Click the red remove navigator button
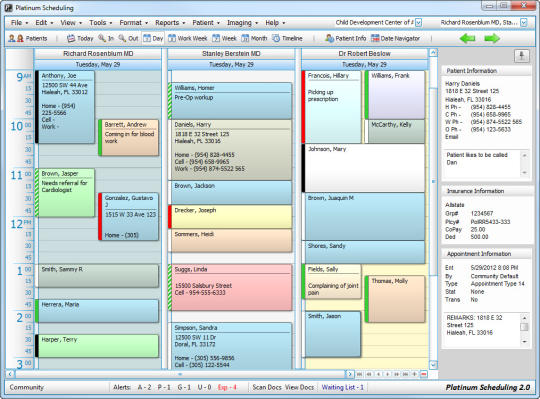540x399 pixels. (424, 374)
